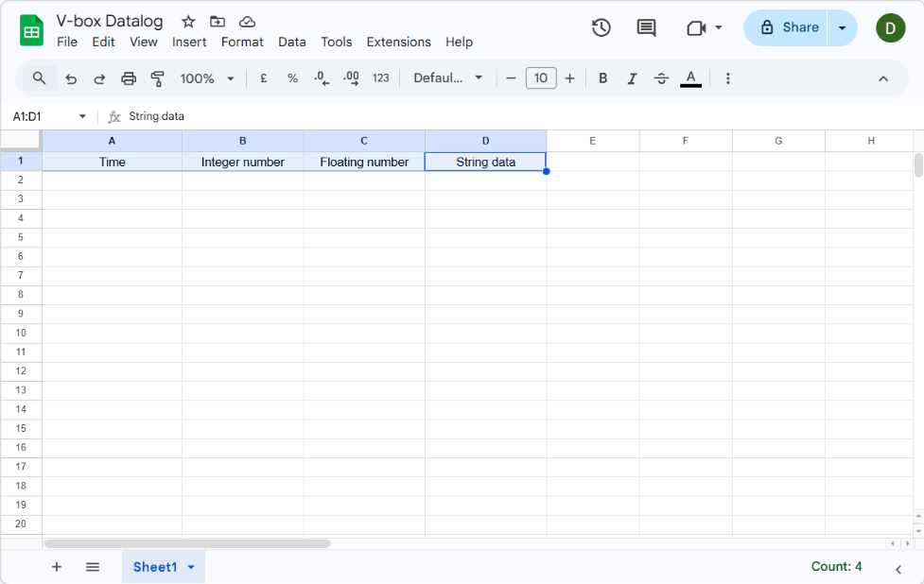This screenshot has height=584, width=924.
Task: Apply strikethrough formatting
Action: click(661, 78)
